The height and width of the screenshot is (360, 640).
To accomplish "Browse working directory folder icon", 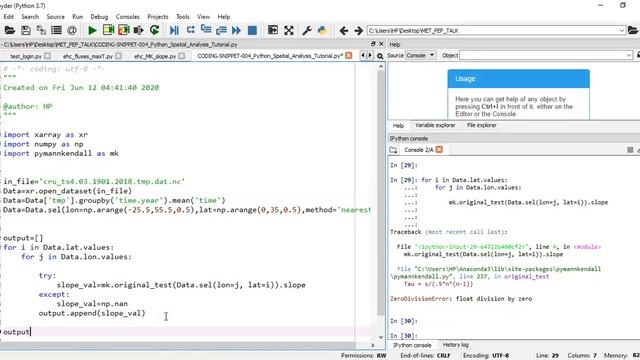I will click(633, 30).
